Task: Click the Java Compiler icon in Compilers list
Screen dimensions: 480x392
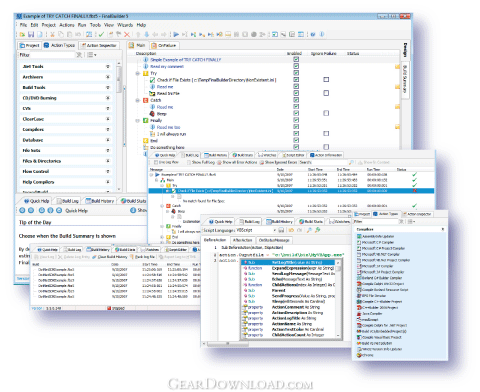Action: [x=359, y=314]
